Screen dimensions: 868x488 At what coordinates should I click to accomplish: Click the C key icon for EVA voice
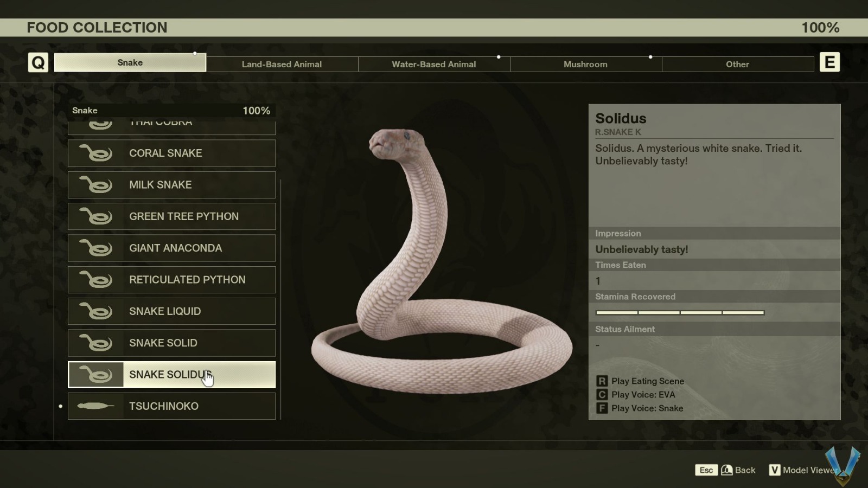coord(602,395)
